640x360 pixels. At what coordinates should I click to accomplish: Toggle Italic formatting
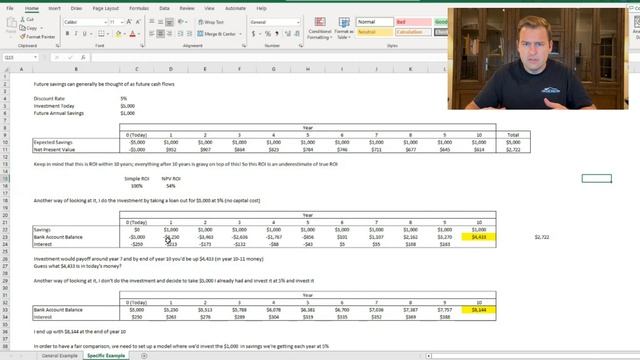click(76, 34)
